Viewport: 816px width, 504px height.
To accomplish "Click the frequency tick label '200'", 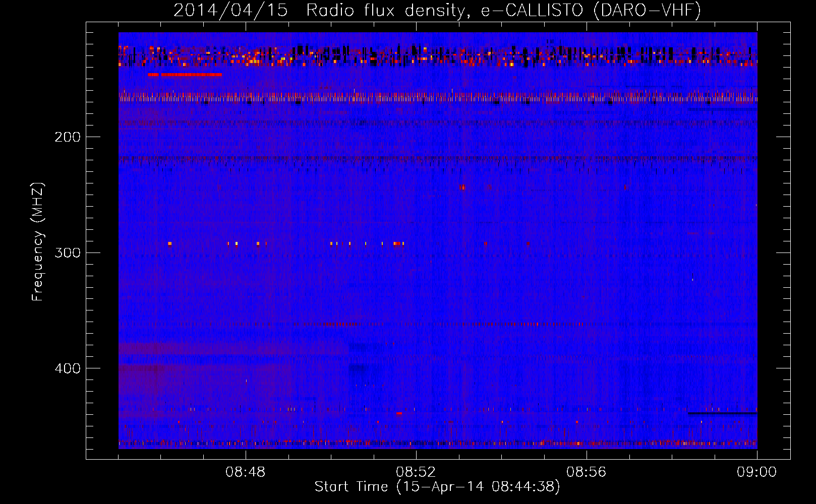I will (67, 137).
